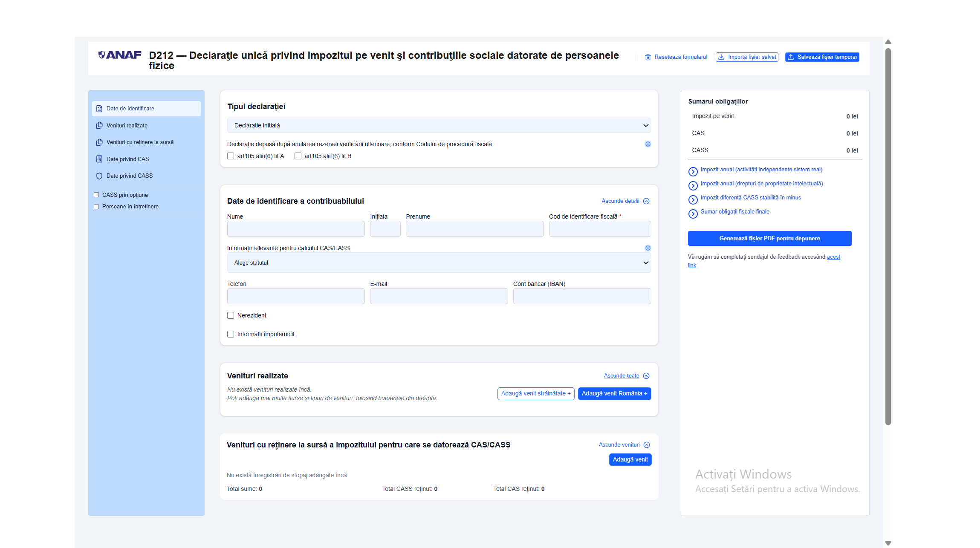
Task: Click Generează fișier PDF pentru depunere
Action: (769, 238)
